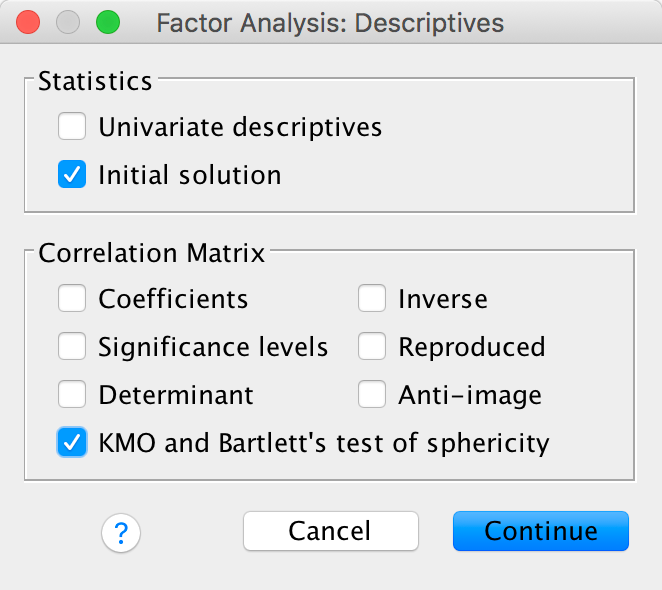
Task: Toggle off the KMO and Bartlett's checkbox
Action: tap(72, 442)
